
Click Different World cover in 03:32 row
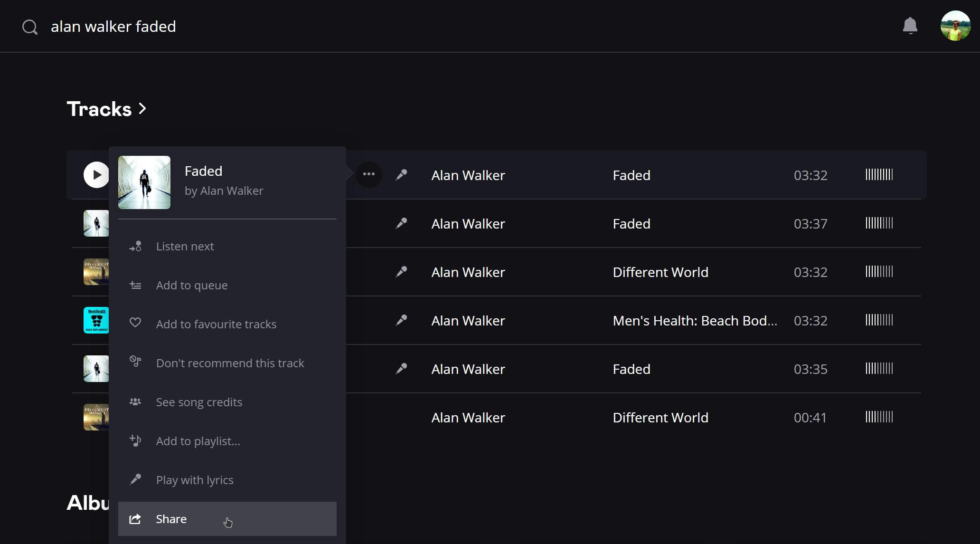click(x=96, y=272)
